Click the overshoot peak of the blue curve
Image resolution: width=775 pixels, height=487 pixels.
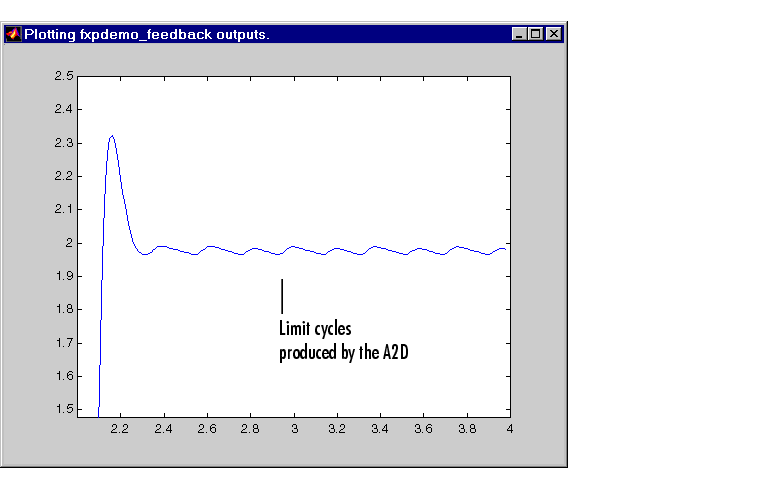112,136
